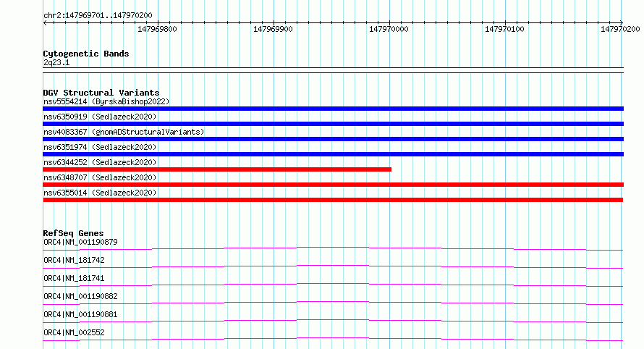Click ruler position 147969800
This screenshot has width=644, height=349.
(x=157, y=29)
